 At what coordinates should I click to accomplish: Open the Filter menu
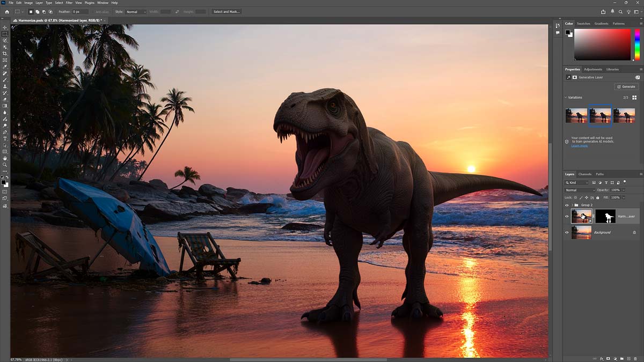69,3
